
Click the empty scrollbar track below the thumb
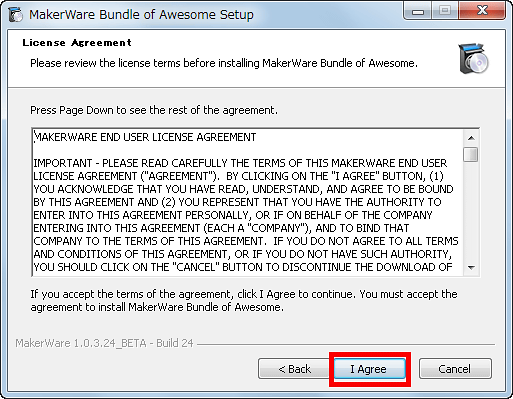471,211
